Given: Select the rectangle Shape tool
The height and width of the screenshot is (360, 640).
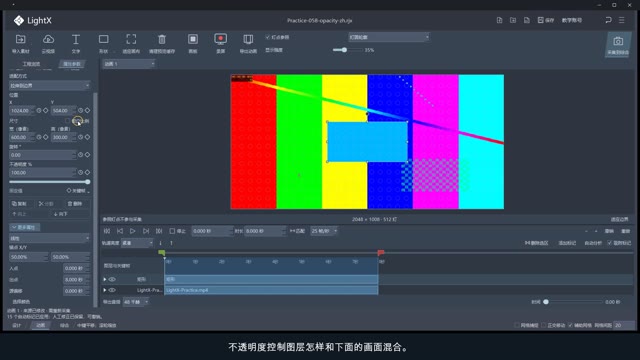Looking at the screenshot, I should tap(104, 40).
